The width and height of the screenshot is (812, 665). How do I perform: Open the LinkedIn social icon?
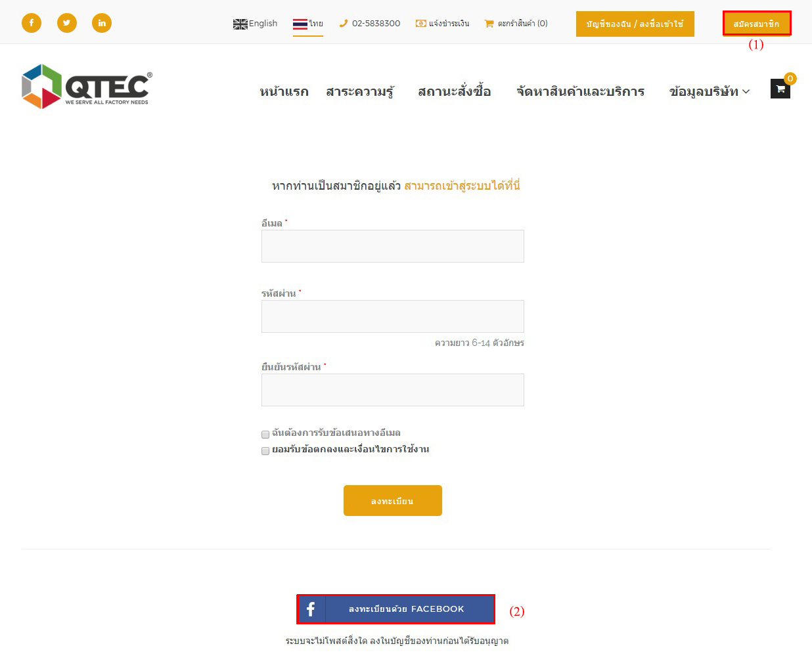[x=102, y=23]
